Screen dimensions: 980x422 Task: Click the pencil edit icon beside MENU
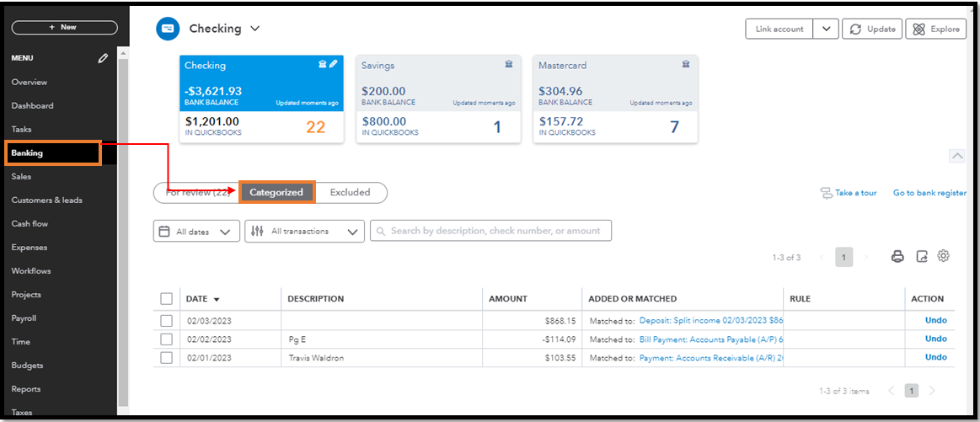(x=103, y=58)
